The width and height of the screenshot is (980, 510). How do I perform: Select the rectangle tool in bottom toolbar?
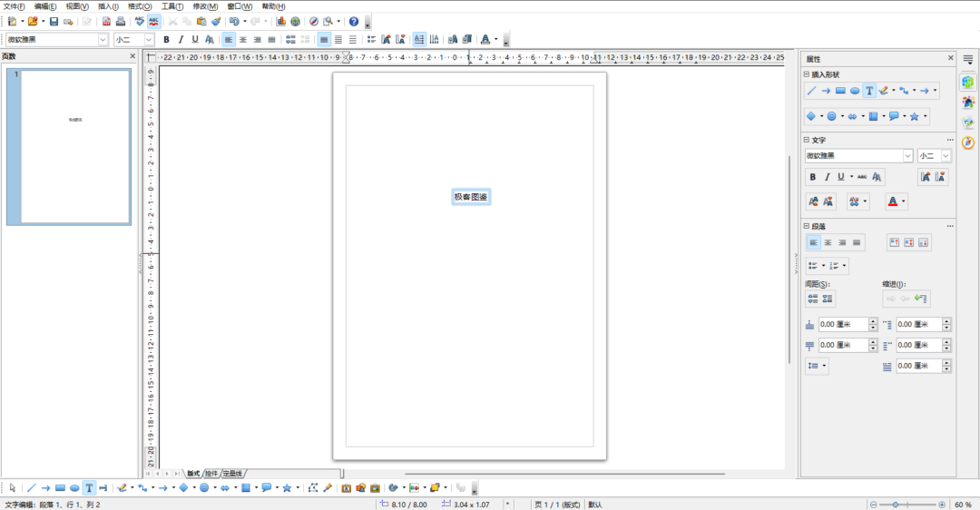60,488
